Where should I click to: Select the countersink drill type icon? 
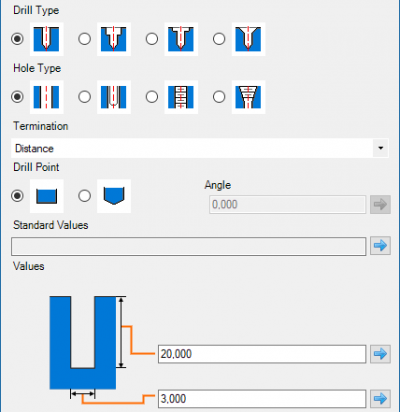[x=248, y=39]
